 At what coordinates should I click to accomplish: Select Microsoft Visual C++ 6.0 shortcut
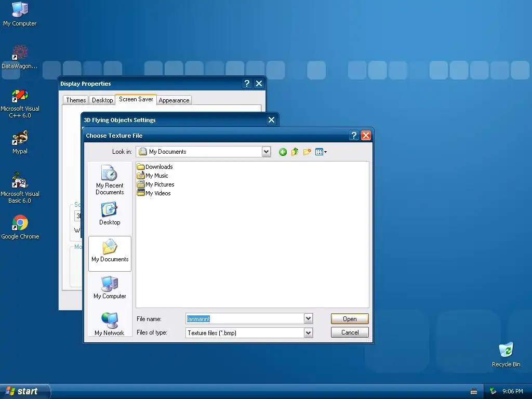pos(20,103)
